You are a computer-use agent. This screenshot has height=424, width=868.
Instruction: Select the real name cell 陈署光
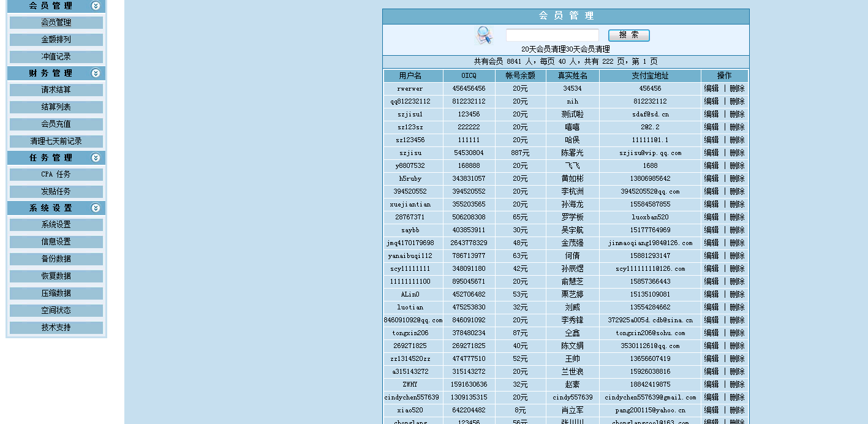[x=572, y=153]
